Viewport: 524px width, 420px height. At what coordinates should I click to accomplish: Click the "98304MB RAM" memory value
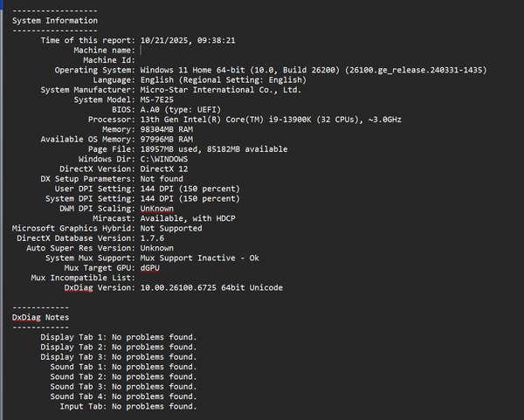click(x=169, y=129)
